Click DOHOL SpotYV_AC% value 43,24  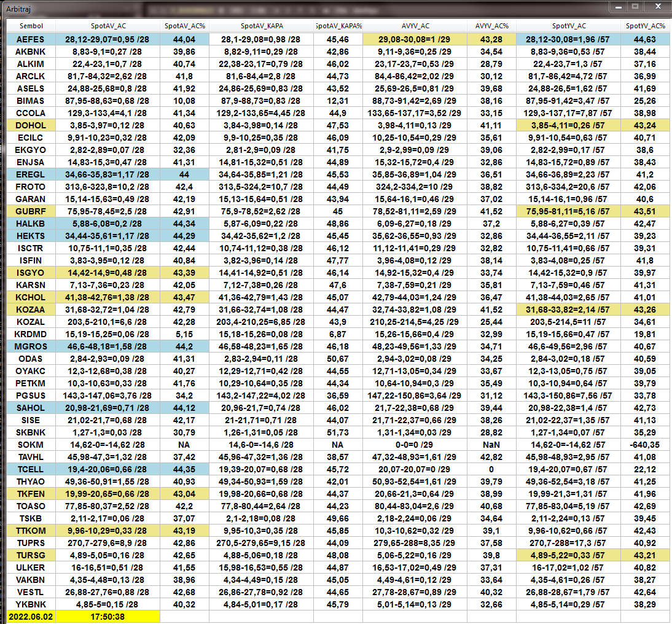(645, 125)
